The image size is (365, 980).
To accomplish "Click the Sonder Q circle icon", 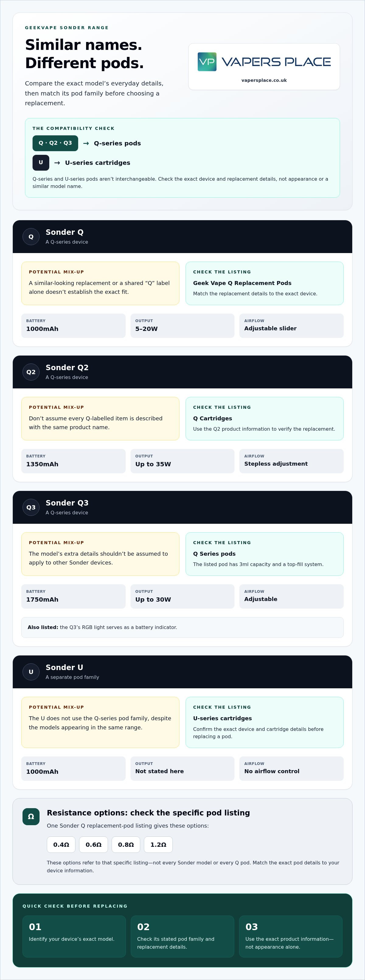I will coord(31,237).
